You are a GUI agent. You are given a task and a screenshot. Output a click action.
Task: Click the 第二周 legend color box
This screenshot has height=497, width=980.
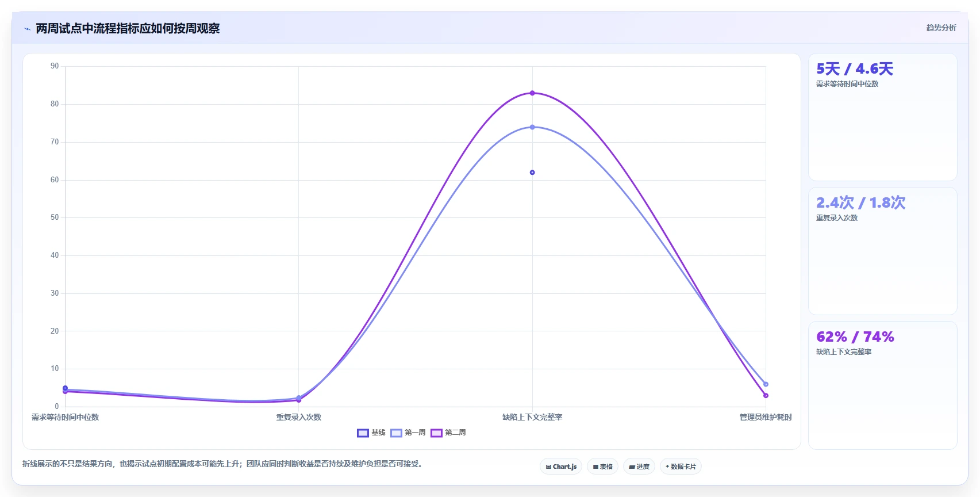pyautogui.click(x=436, y=433)
